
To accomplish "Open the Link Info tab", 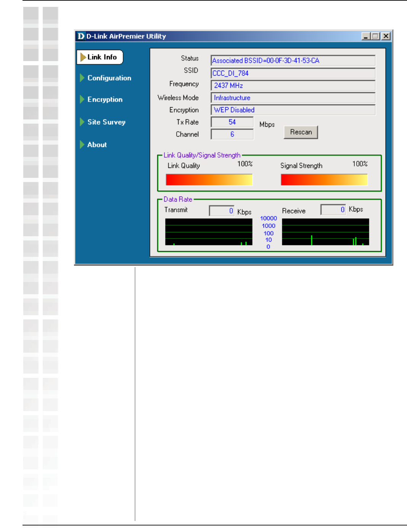I will click(x=100, y=57).
